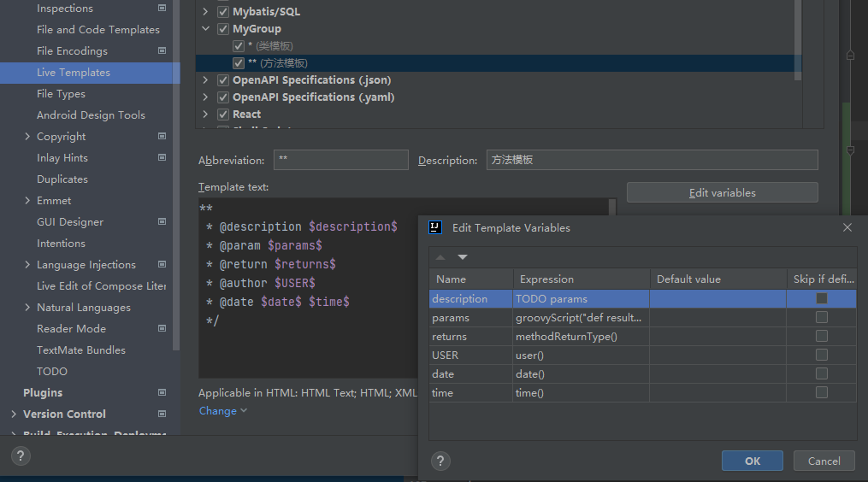868x482 pixels.
Task: Click the Expression column header
Action: (x=582, y=279)
